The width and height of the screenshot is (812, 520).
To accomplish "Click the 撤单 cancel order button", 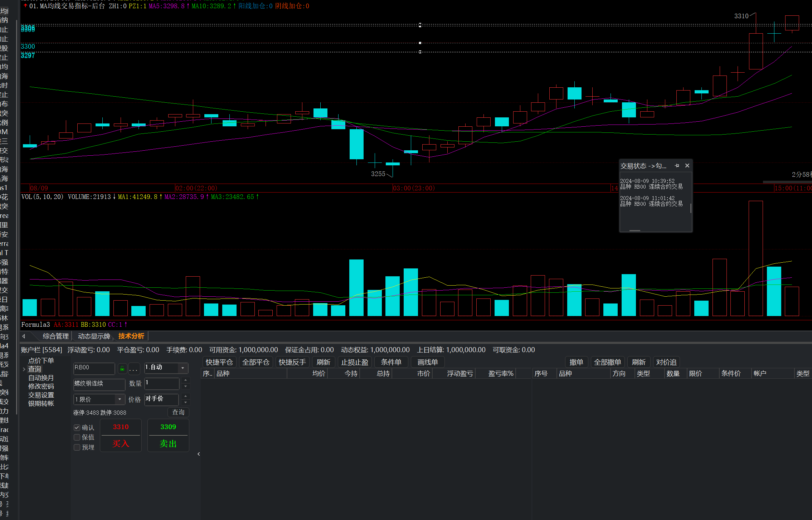I will click(576, 362).
